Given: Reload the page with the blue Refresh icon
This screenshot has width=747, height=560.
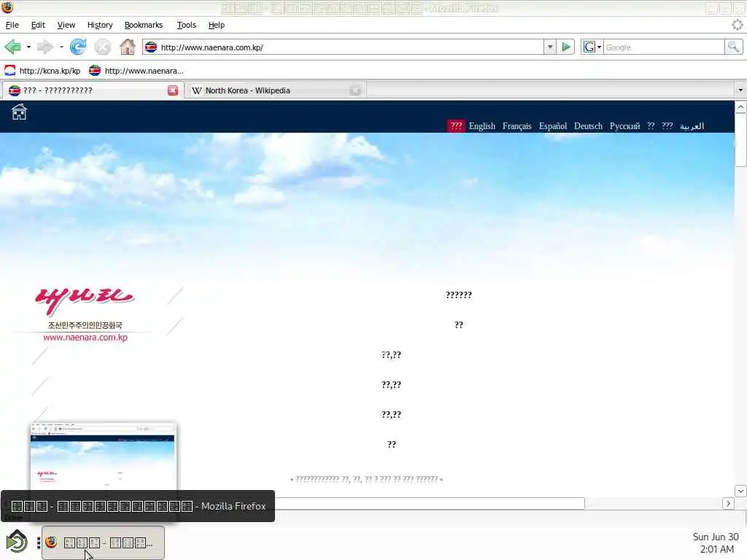Looking at the screenshot, I should pyautogui.click(x=77, y=47).
